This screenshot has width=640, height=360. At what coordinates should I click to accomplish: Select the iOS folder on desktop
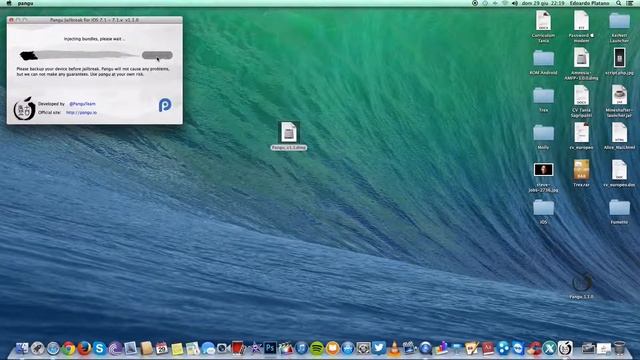coord(543,211)
